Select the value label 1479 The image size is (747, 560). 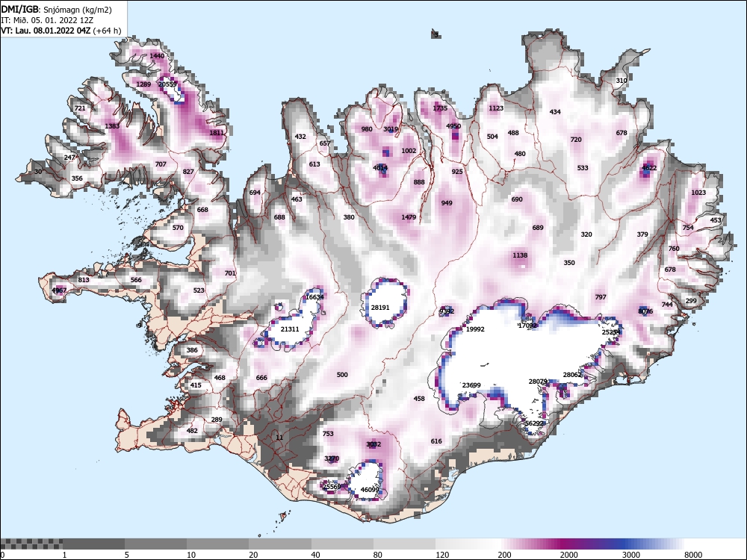(409, 217)
